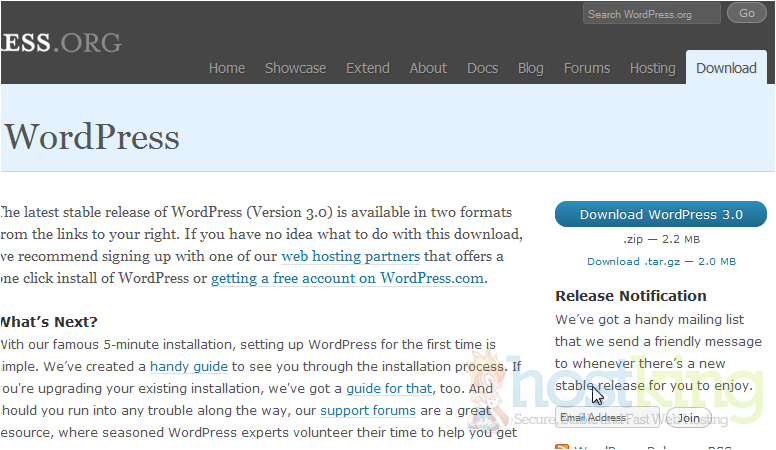Viewport: 776px width, 450px height.
Task: Open the Extend navigation tab
Action: [367, 68]
